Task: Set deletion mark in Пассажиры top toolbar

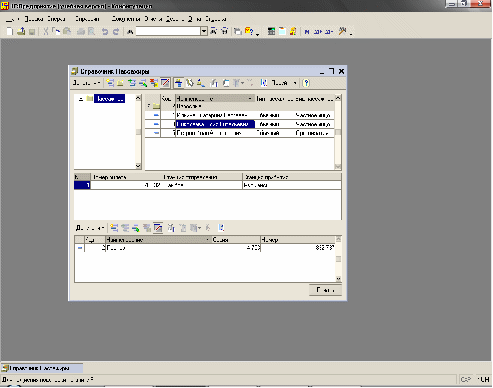Action: [x=154, y=83]
